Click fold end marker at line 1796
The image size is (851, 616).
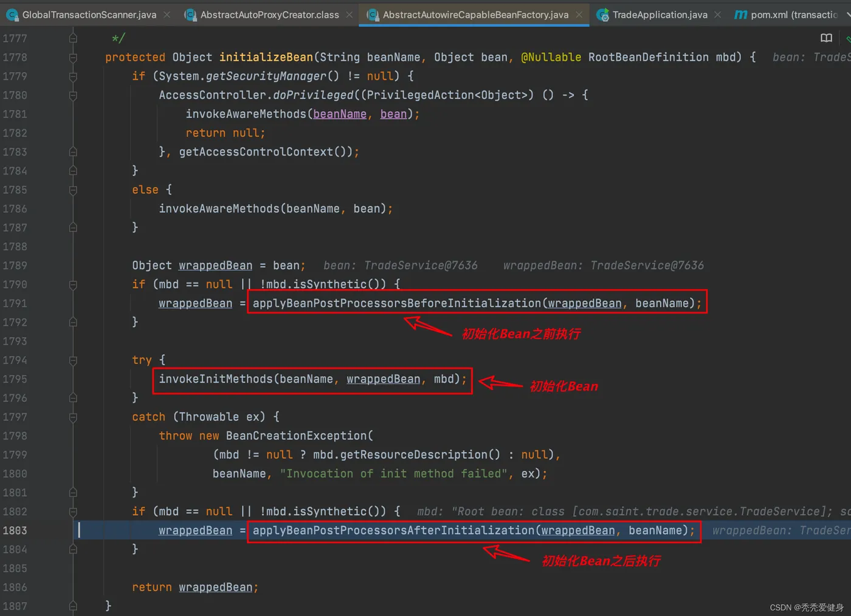point(73,398)
